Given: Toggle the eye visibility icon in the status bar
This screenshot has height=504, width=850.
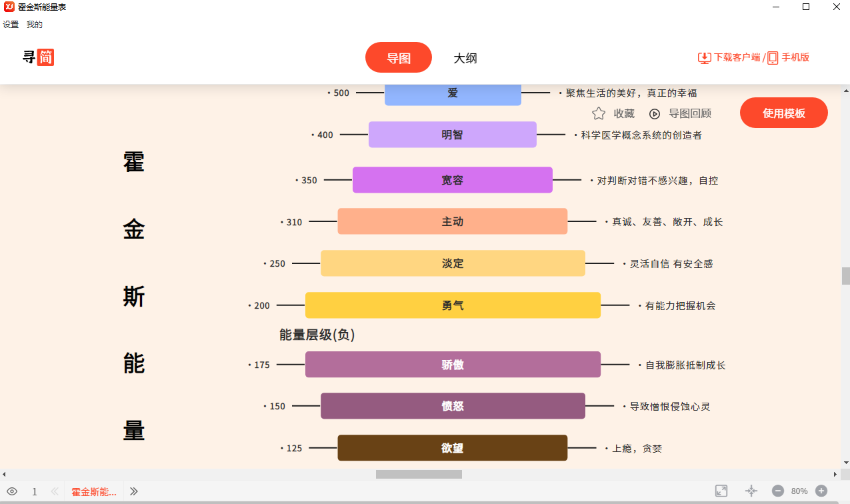Looking at the screenshot, I should coord(12,491).
